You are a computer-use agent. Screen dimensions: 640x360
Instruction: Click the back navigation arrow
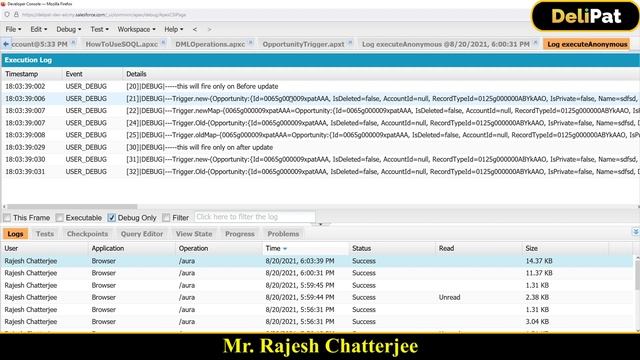[x=195, y=29]
